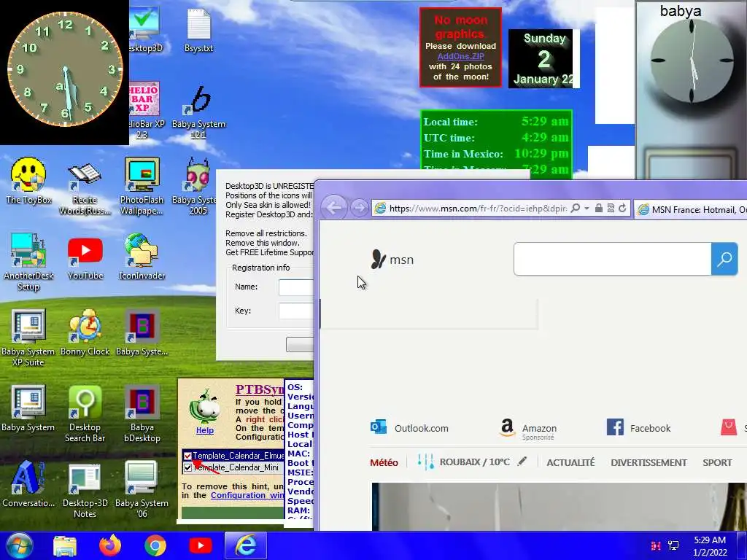This screenshot has width=747, height=560.
Task: Open HelioBar XP 2.3 desktop icon
Action: (144, 109)
